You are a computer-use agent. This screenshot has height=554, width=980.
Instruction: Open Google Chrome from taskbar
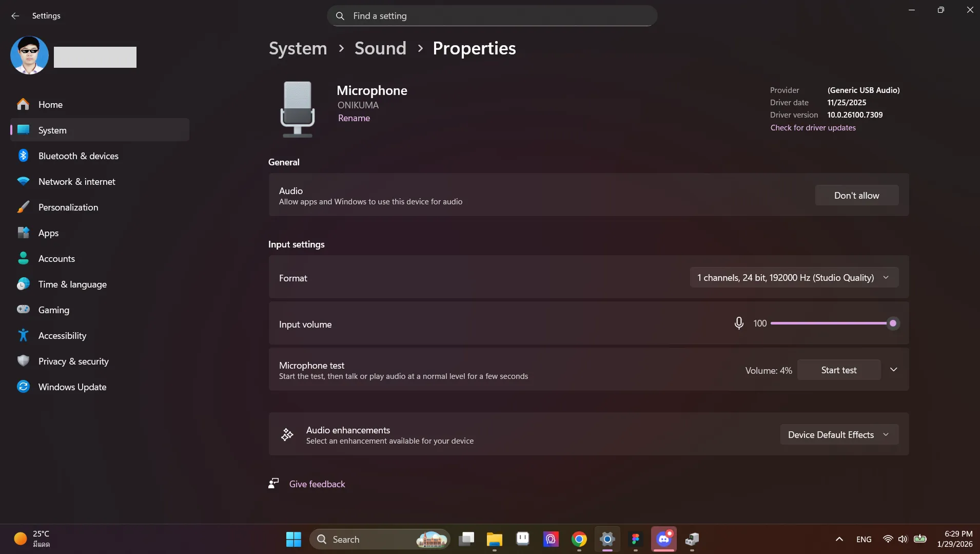[579, 539]
